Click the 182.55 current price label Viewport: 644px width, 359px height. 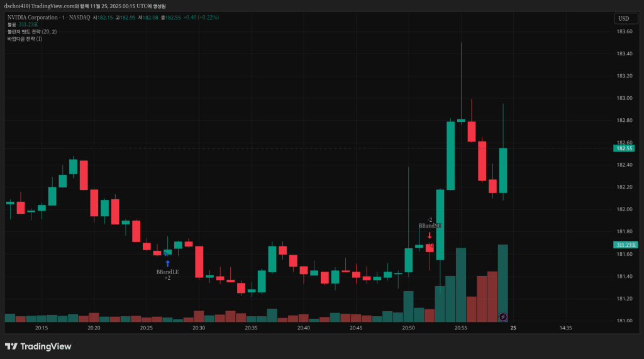coord(624,148)
